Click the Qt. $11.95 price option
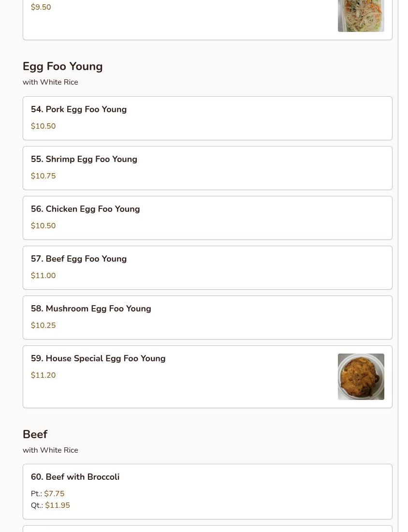Viewport: 408px width, 532px height. (58, 505)
